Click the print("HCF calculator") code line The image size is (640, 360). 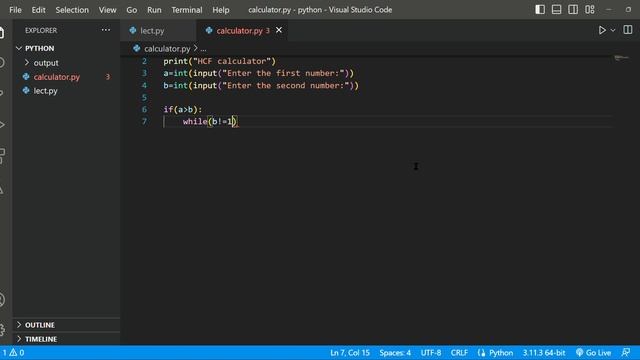pos(220,61)
